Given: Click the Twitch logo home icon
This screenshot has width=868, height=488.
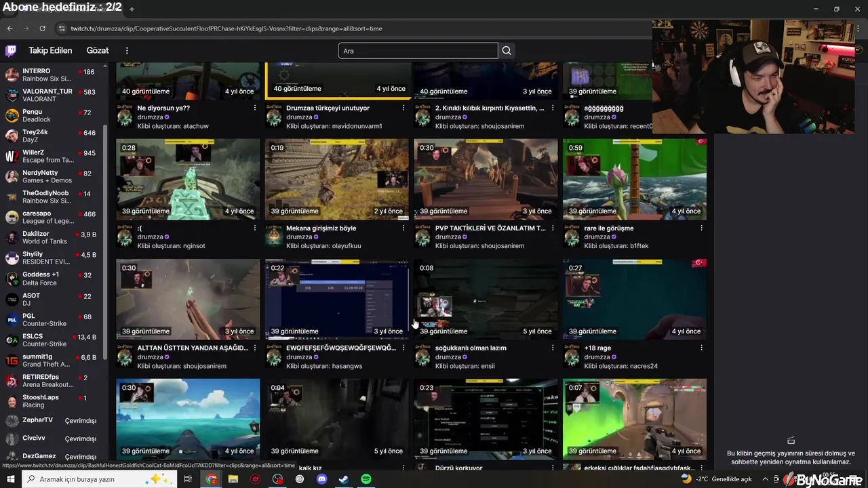Looking at the screenshot, I should tap(11, 51).
